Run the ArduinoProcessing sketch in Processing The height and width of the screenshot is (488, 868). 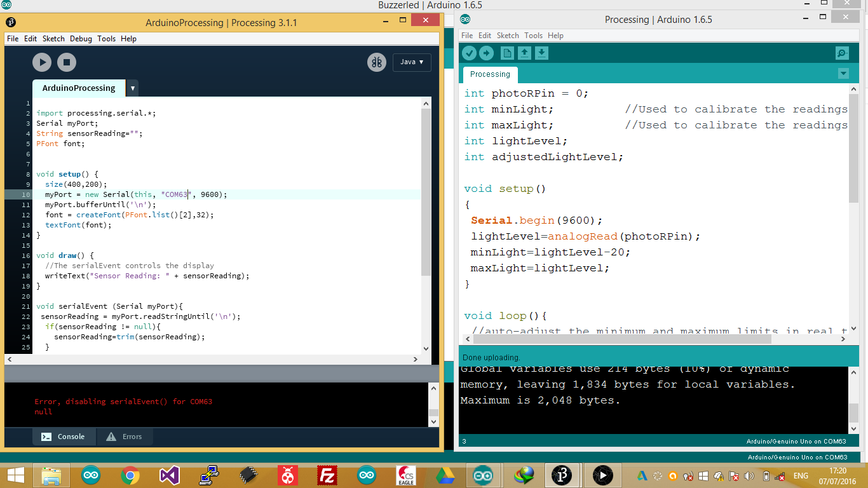pyautogui.click(x=42, y=62)
